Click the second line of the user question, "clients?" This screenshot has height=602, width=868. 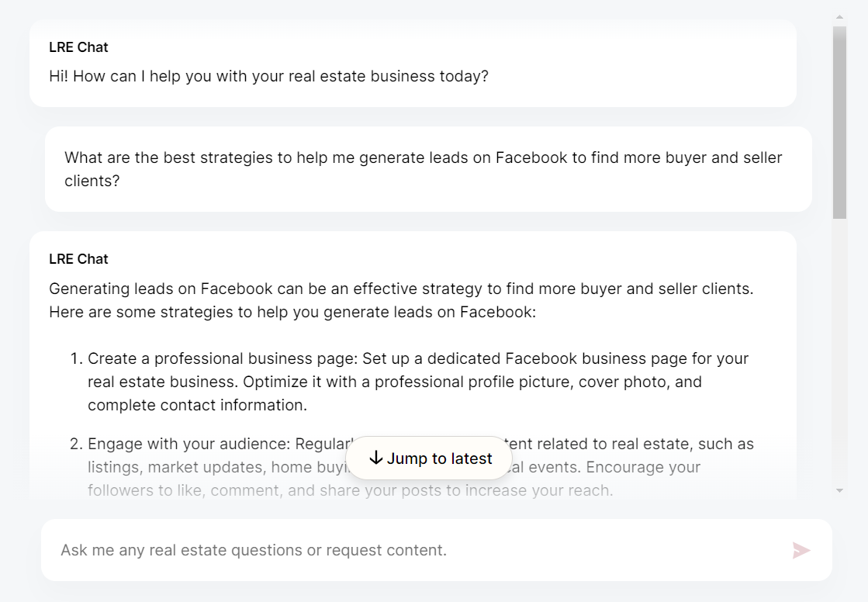92,182
